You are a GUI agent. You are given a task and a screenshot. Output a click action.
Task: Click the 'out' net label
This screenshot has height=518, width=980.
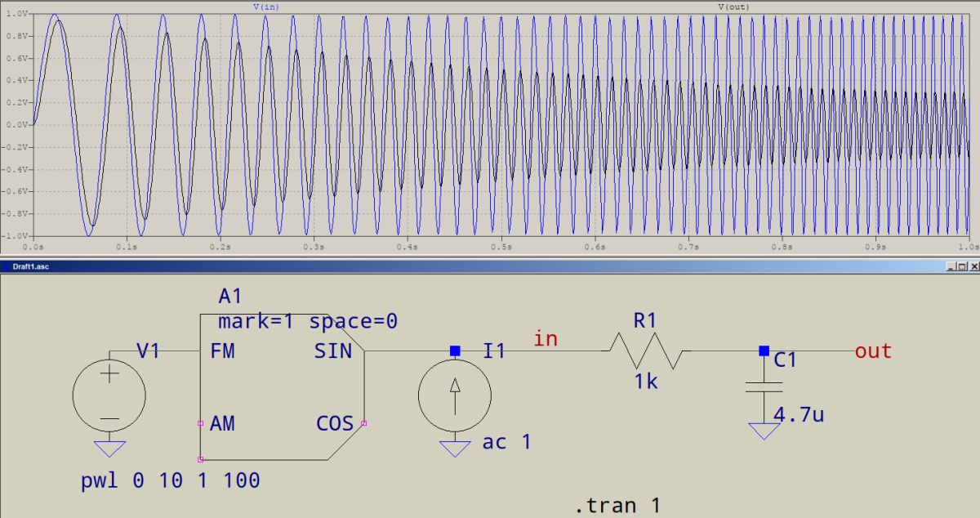pos(873,351)
